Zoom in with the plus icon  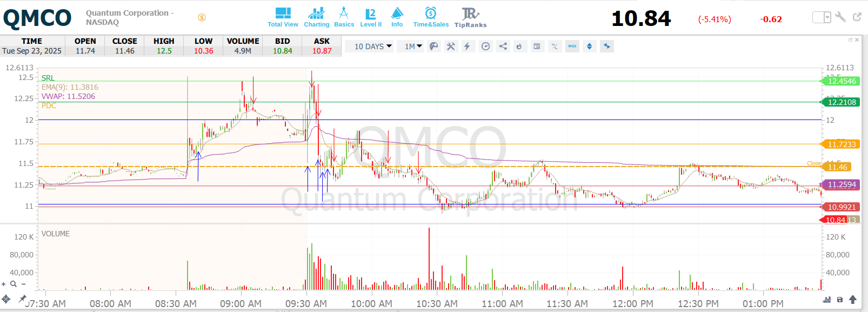pyautogui.click(x=4, y=284)
